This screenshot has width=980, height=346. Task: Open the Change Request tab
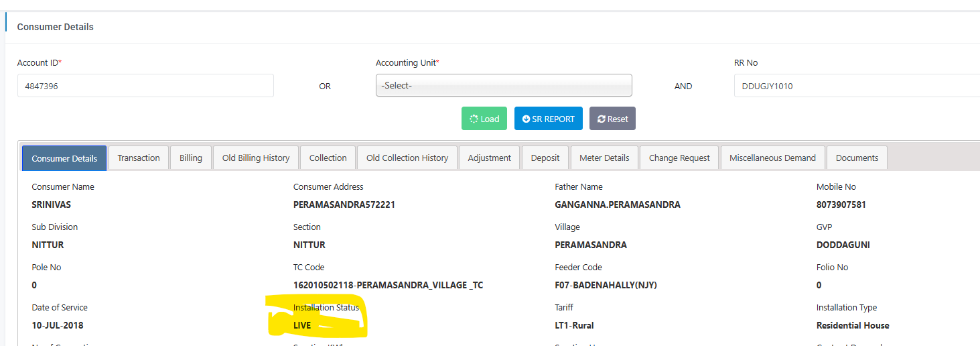coord(679,158)
